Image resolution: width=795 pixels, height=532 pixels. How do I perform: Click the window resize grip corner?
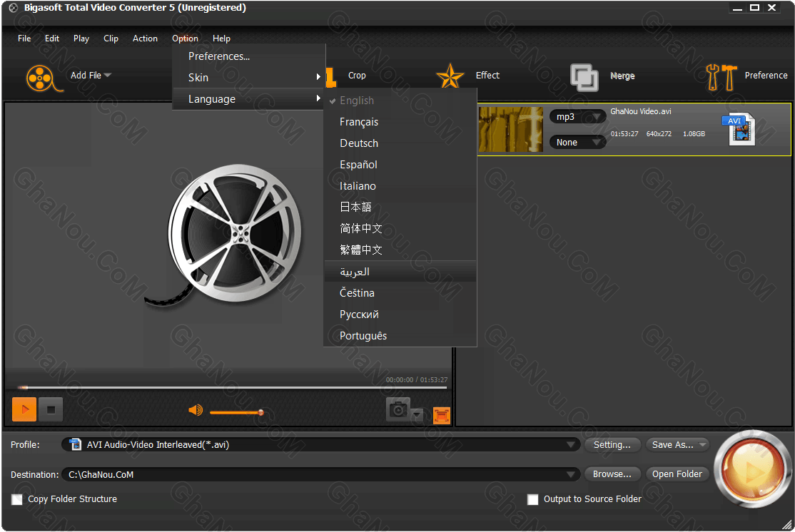click(786, 524)
